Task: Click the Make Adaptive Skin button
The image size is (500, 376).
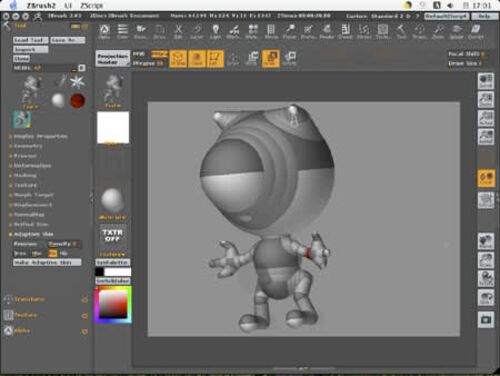Action: pyautogui.click(x=47, y=262)
